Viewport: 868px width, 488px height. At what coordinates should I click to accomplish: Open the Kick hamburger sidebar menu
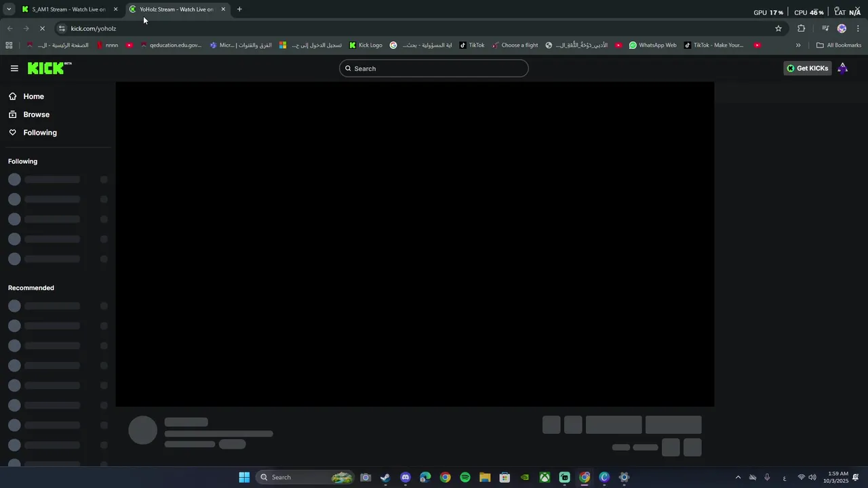pos(14,68)
